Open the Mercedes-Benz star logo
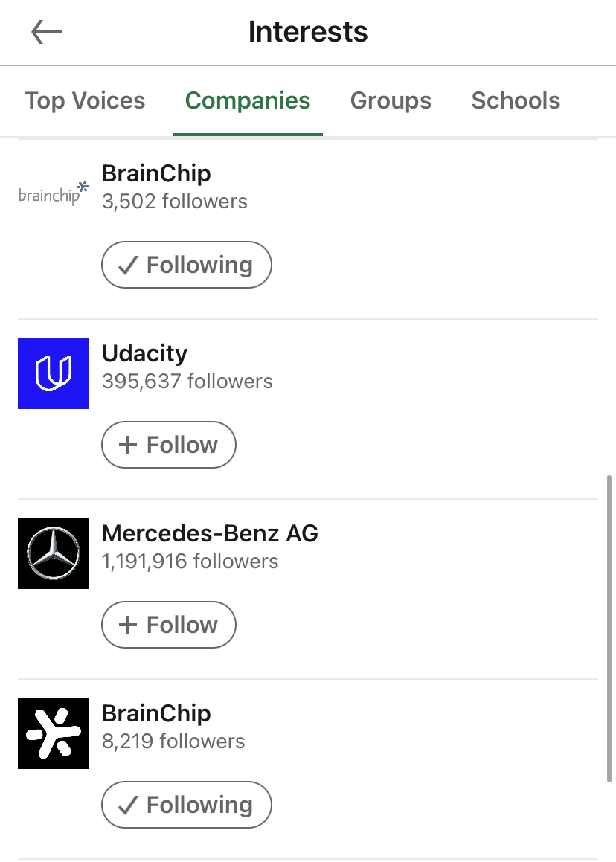The image size is (616, 862). [x=54, y=553]
